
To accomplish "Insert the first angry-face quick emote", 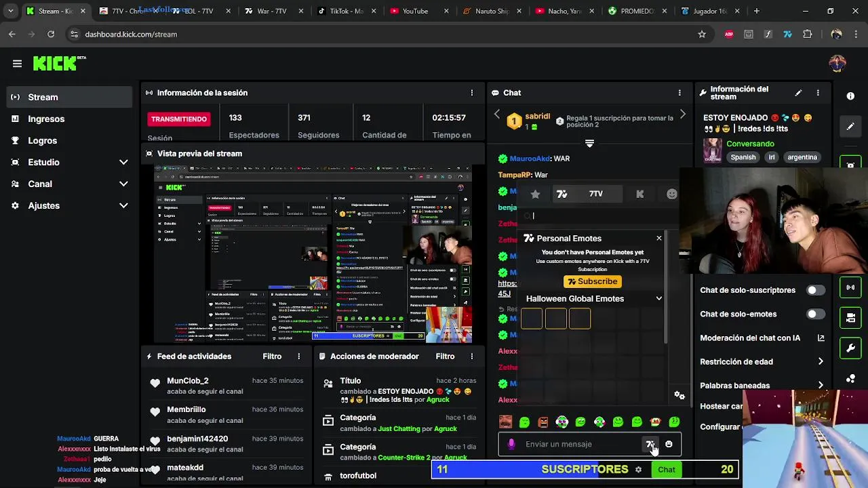I will 506,422.
